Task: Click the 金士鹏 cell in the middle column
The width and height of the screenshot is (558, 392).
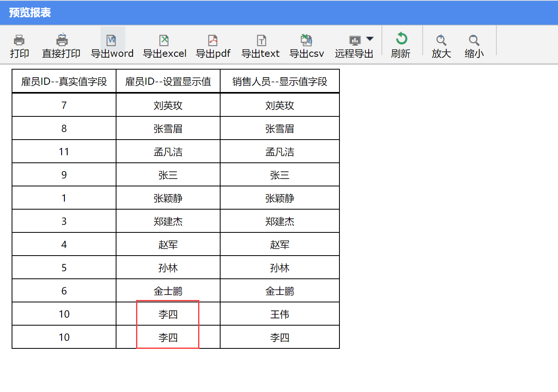Action: point(168,291)
